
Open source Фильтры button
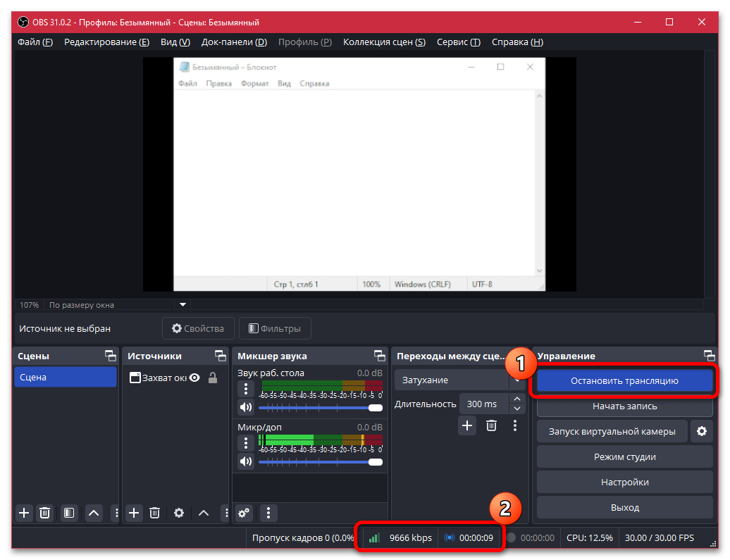pos(275,329)
